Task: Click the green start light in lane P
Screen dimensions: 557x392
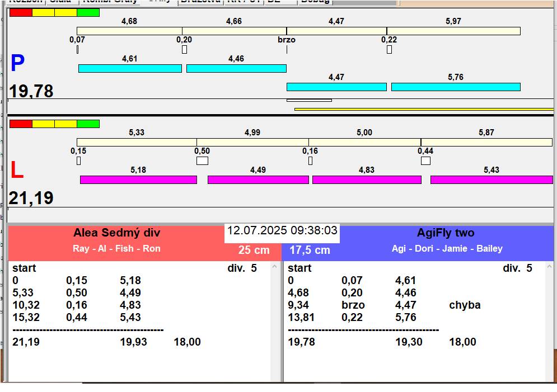Action: [x=88, y=12]
